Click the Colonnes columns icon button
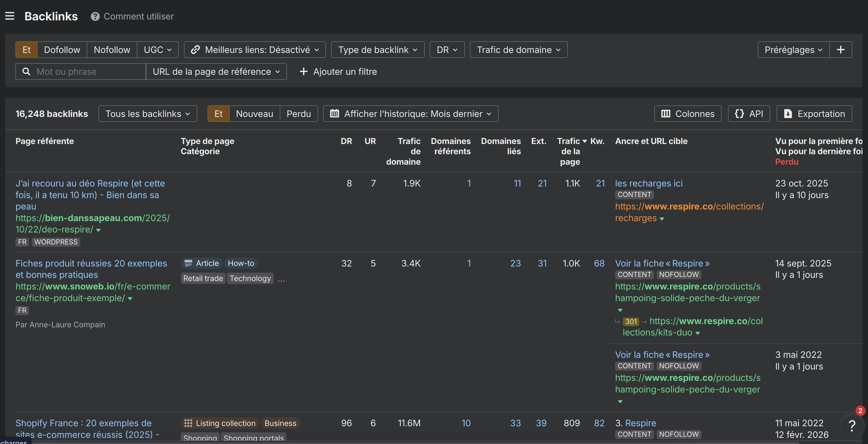This screenshot has width=868, height=444. tap(688, 114)
